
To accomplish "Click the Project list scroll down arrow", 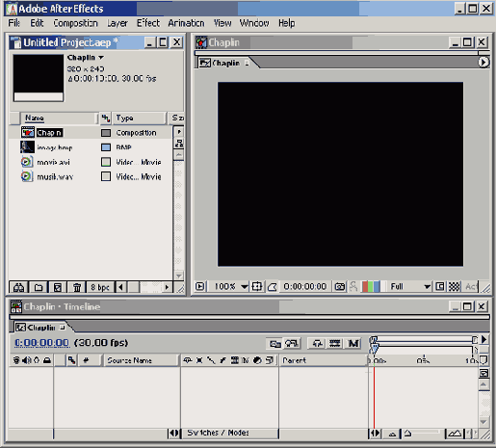I will click(x=179, y=276).
